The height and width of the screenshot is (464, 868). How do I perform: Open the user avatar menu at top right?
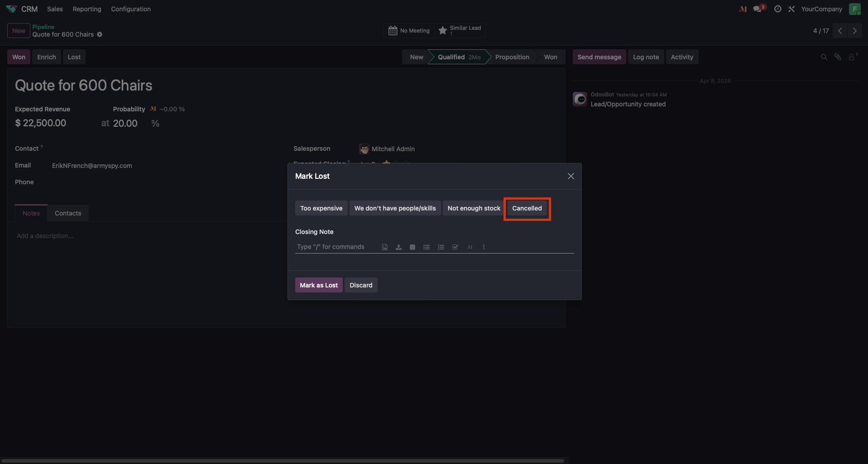[x=854, y=9]
